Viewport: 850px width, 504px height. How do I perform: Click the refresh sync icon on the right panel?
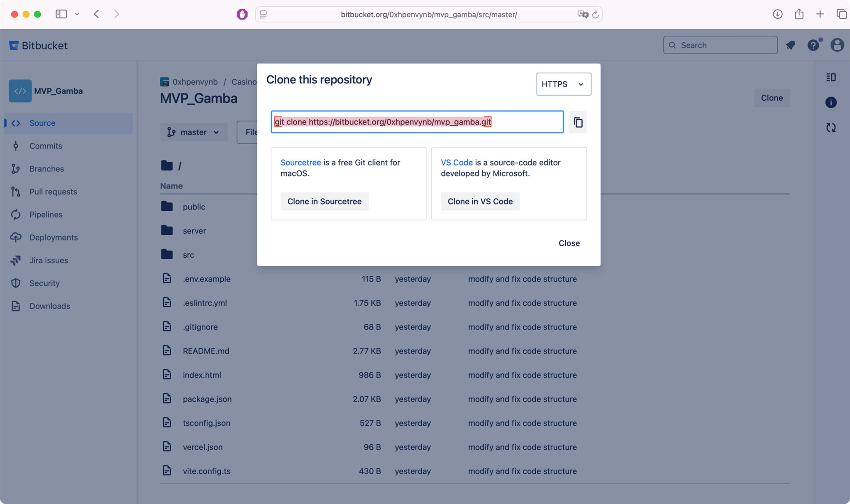tap(831, 127)
